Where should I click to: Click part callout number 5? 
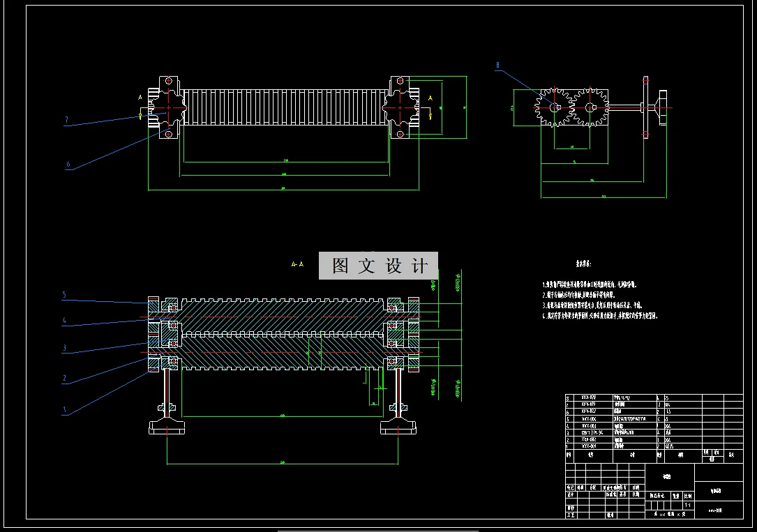[x=64, y=295]
